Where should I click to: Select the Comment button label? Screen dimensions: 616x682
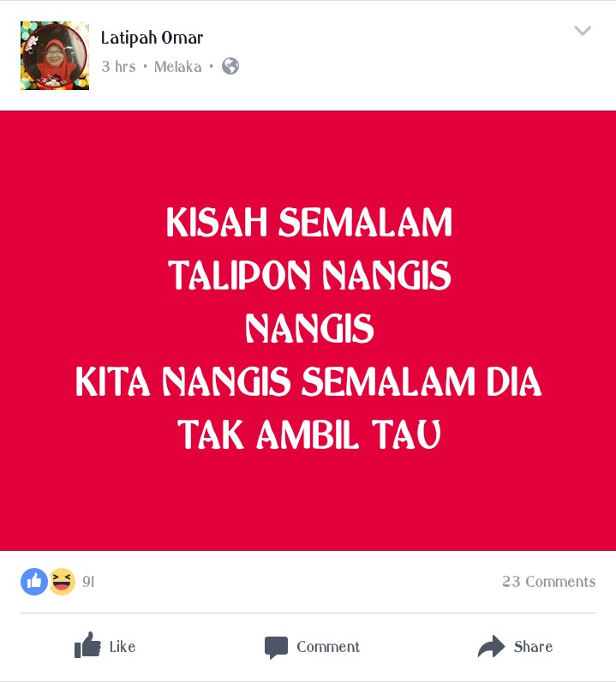328,647
